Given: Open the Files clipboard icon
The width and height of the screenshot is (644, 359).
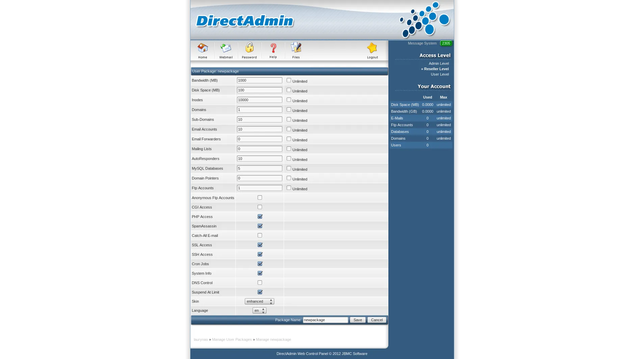Looking at the screenshot, I should coord(296,48).
